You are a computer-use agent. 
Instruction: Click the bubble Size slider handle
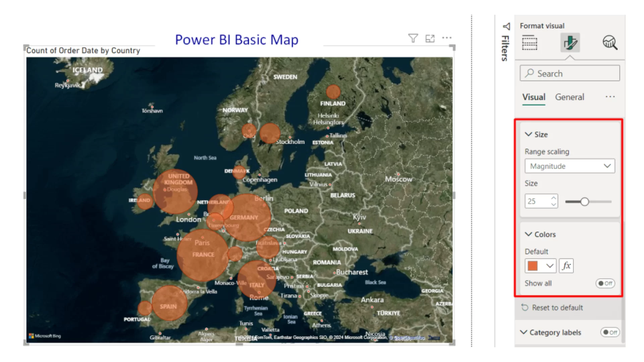pyautogui.click(x=585, y=201)
